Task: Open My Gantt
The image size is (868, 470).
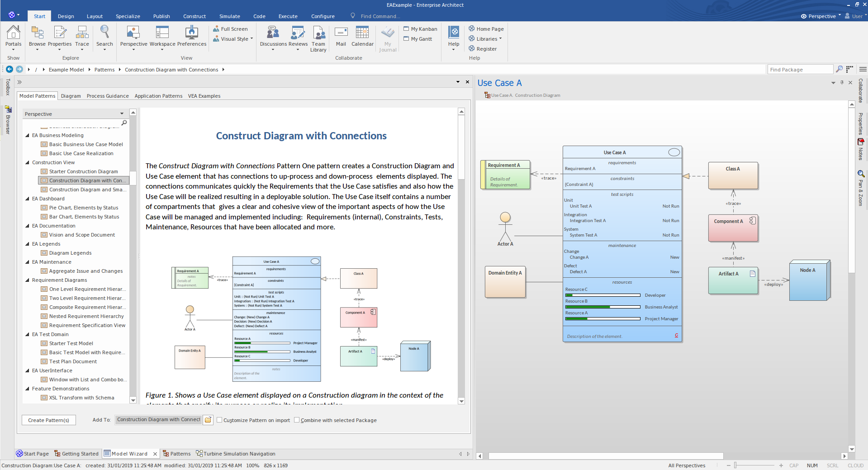Action: point(418,39)
